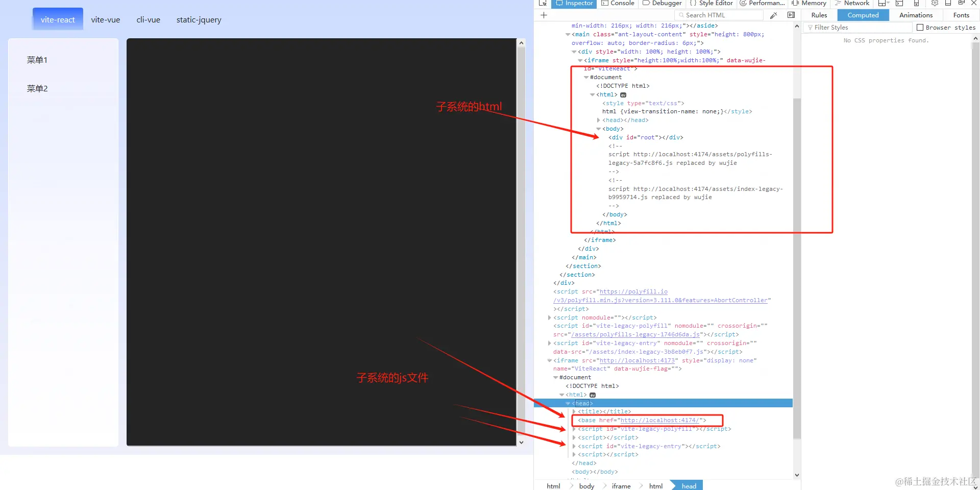Open the Animations sidebar tab
Image resolution: width=980 pixels, height=490 pixels.
(916, 15)
